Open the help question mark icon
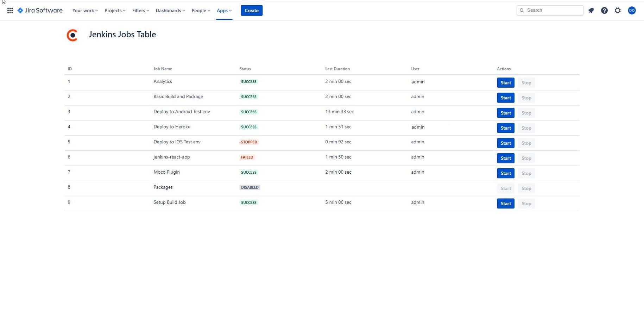Screen dimensions: 644x317 tap(604, 11)
